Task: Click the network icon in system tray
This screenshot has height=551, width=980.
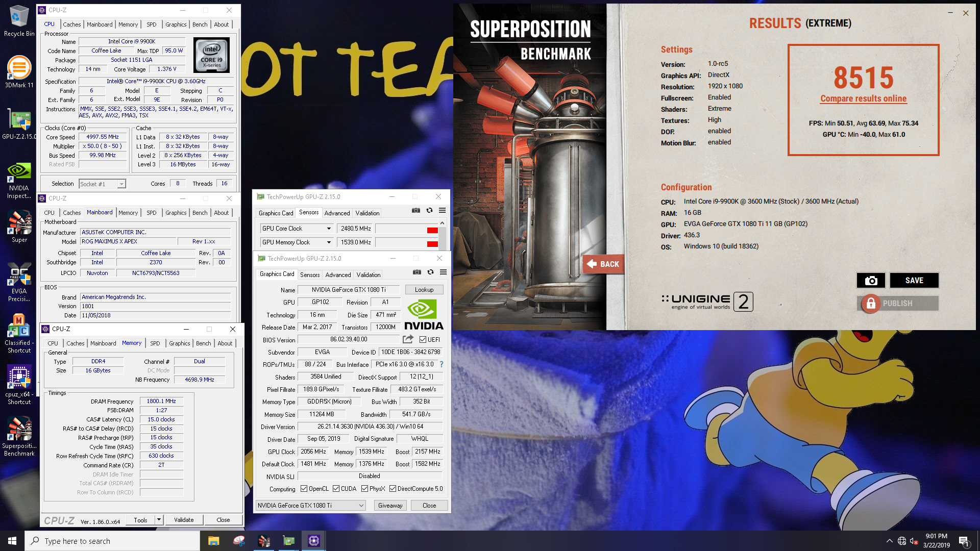Action: point(902,541)
